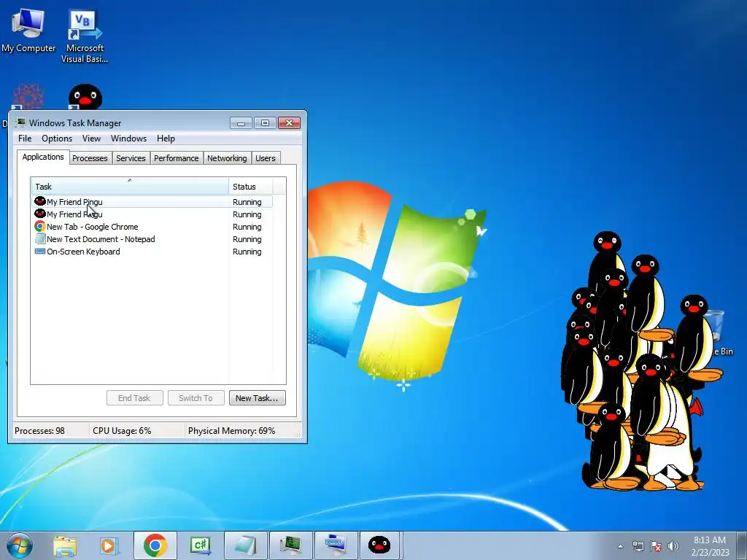Open the File menu
This screenshot has height=560, width=747.
click(25, 139)
